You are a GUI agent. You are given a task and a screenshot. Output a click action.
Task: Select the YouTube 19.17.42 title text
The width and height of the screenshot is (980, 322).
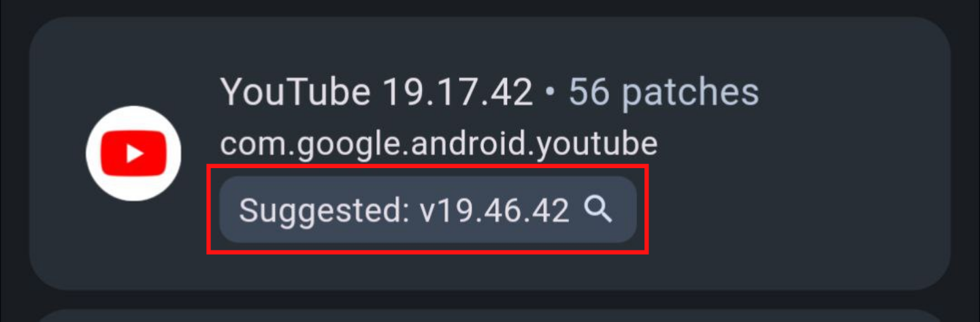click(x=376, y=92)
